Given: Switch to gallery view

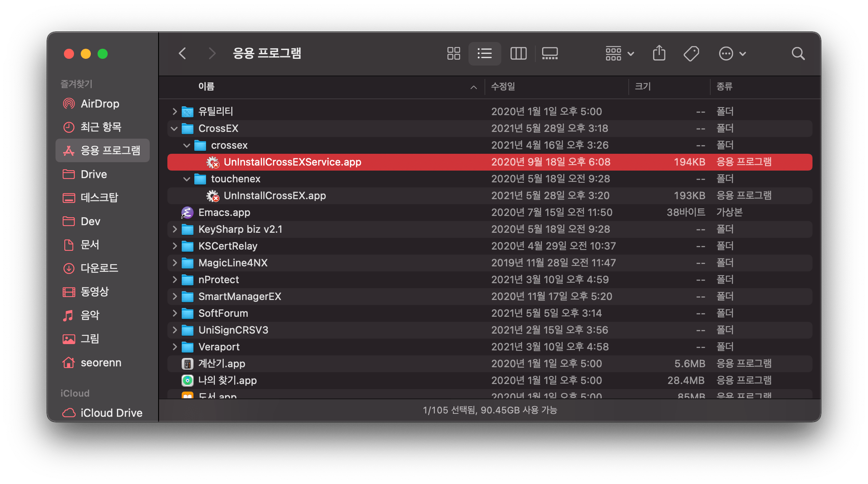Looking at the screenshot, I should 550,53.
